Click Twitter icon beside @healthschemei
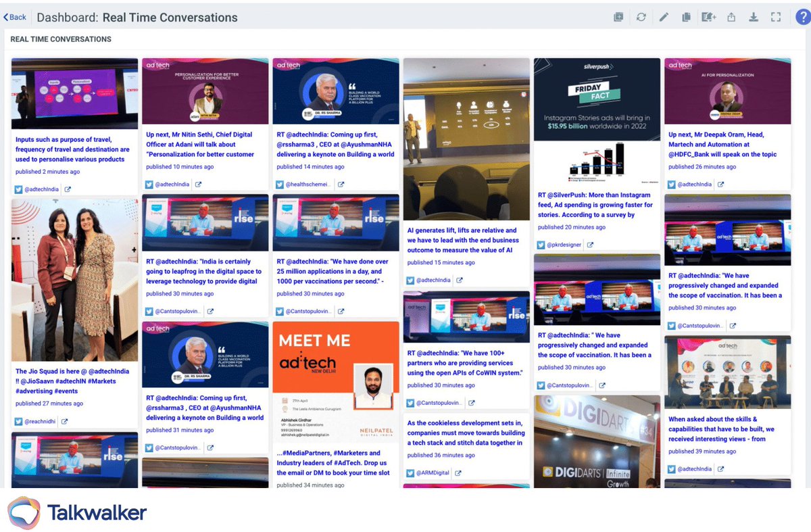The height and width of the screenshot is (532, 811). [280, 185]
